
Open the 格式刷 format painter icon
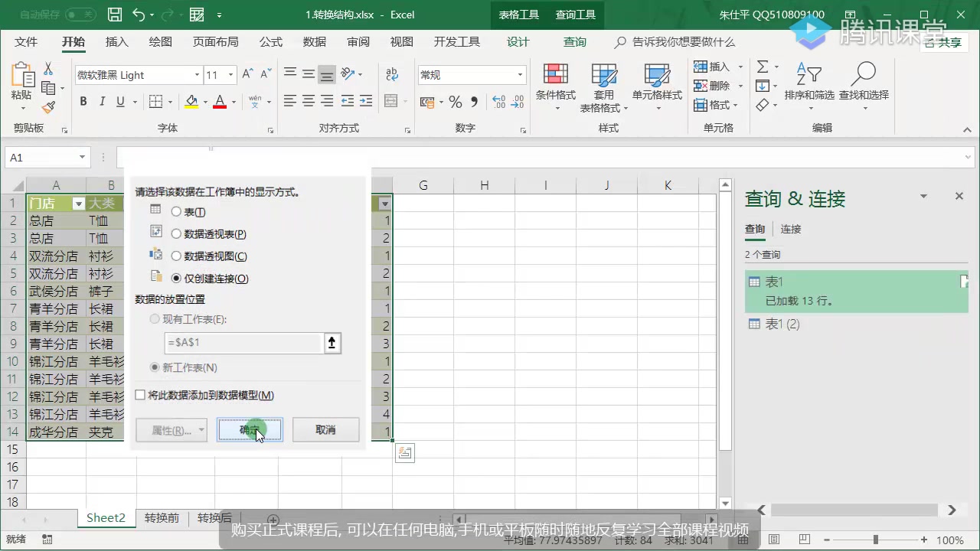click(x=48, y=107)
